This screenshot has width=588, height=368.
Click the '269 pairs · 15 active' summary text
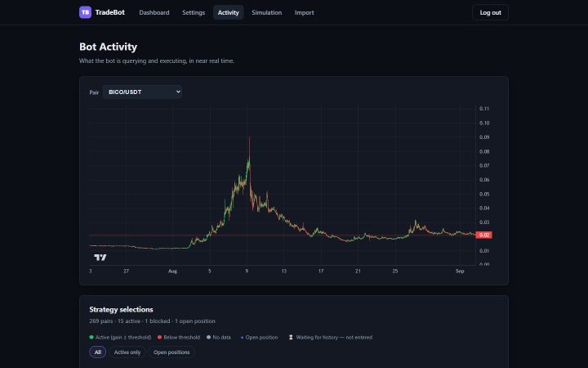point(152,321)
